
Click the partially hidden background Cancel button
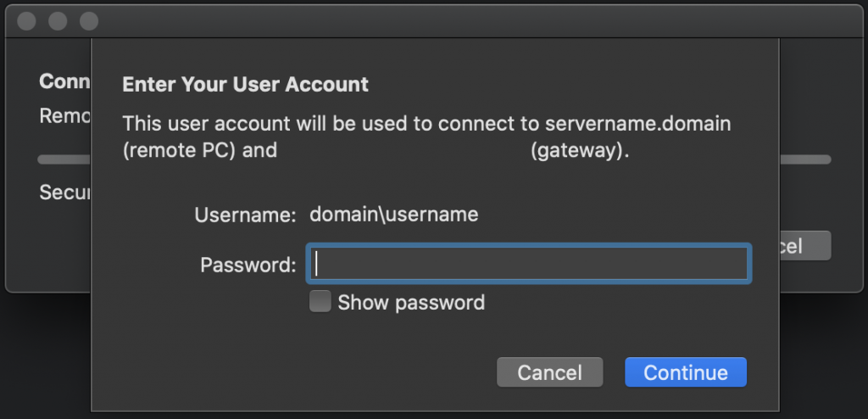click(804, 246)
